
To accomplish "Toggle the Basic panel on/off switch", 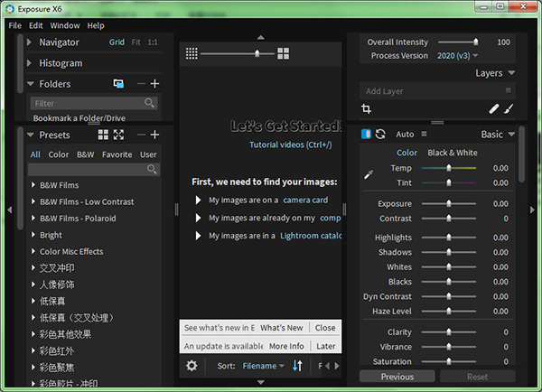I will tap(366, 134).
